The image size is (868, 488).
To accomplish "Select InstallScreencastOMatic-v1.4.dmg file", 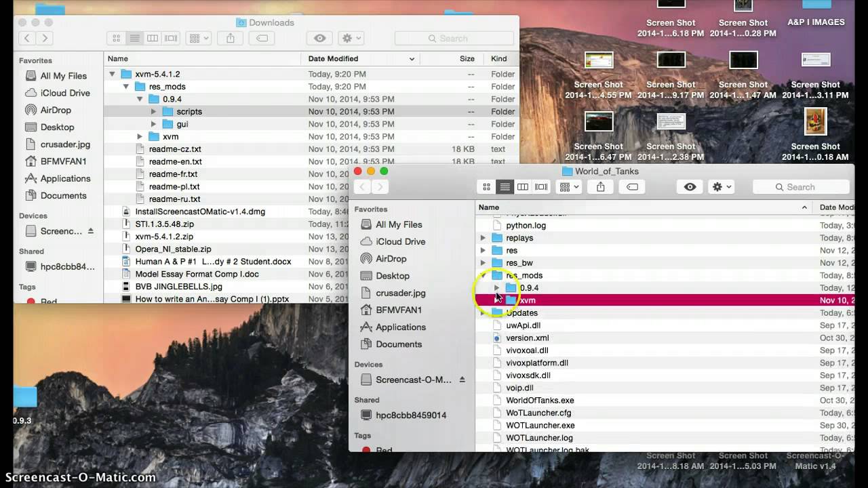I will pyautogui.click(x=200, y=211).
